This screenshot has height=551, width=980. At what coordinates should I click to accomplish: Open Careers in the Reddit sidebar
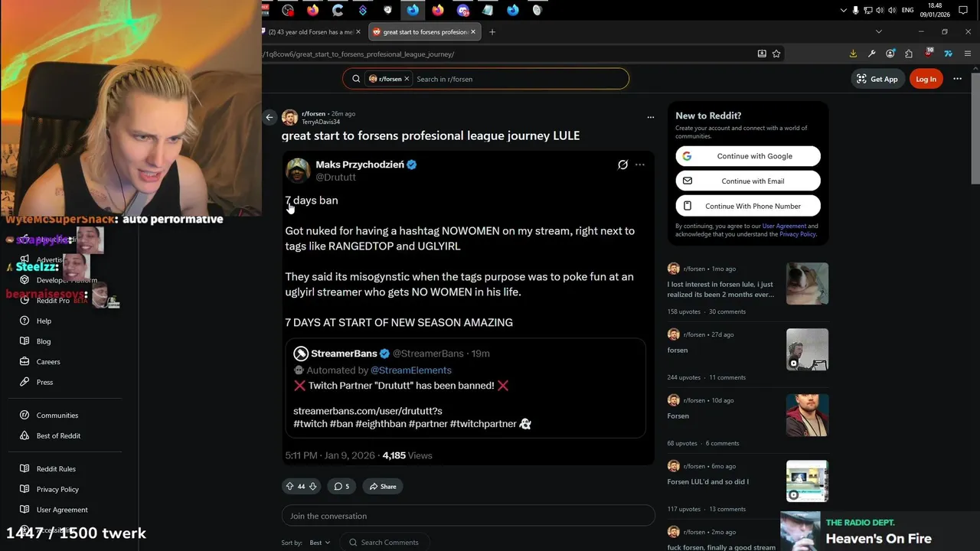pyautogui.click(x=48, y=362)
